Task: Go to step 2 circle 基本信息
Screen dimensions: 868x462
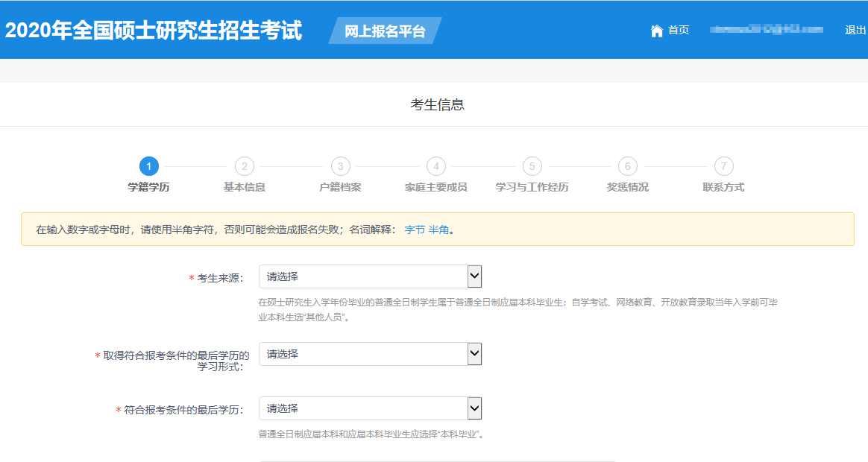Action: coord(245,166)
